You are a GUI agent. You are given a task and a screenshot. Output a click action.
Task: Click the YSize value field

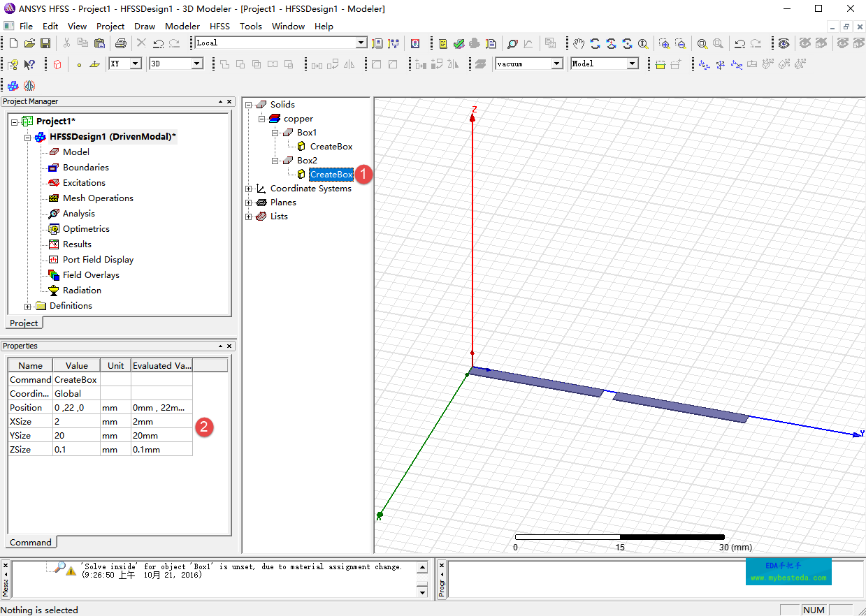click(x=76, y=436)
